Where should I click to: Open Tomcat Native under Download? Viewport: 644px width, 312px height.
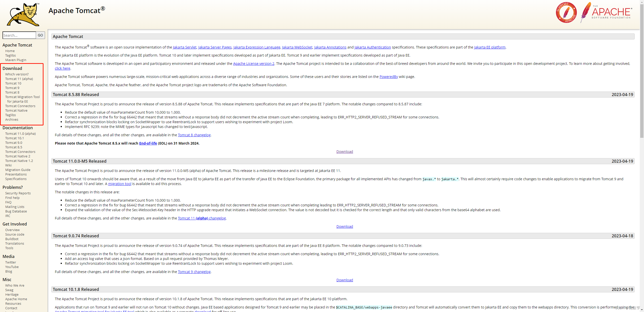[x=16, y=110]
